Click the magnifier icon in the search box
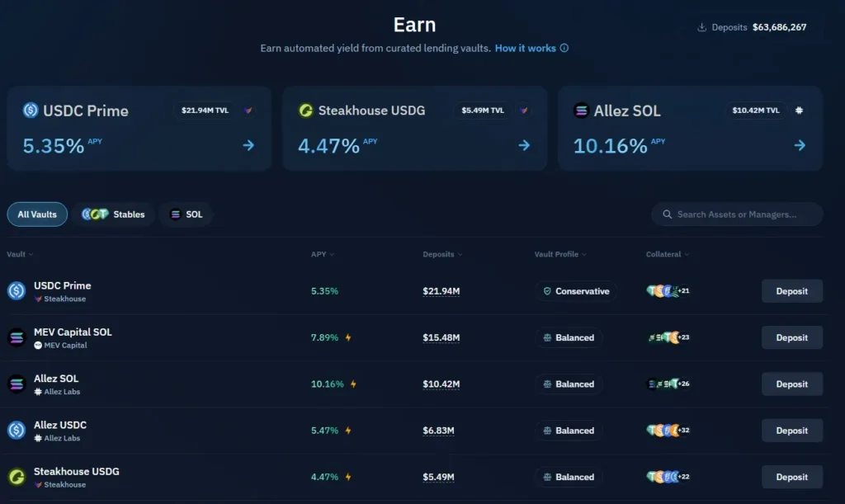The width and height of the screenshot is (845, 504). [x=667, y=214]
